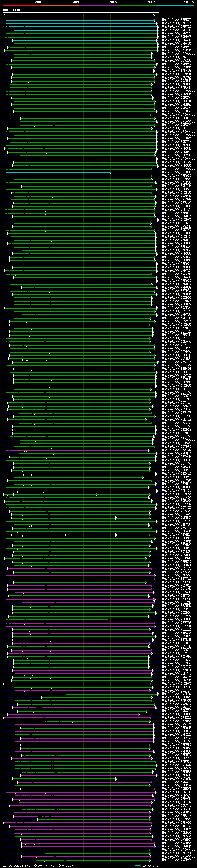Click hit label UniRef100_A7NTT7
Image resolution: width=197 pixels, height=868 pixels.
177,57
